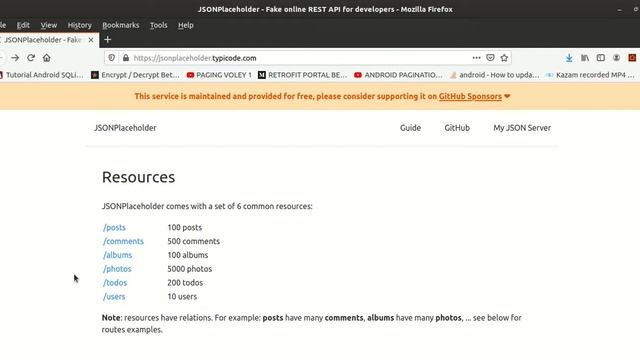Follow the GitHub Sponsors link
The image size is (640, 360).
click(x=470, y=97)
